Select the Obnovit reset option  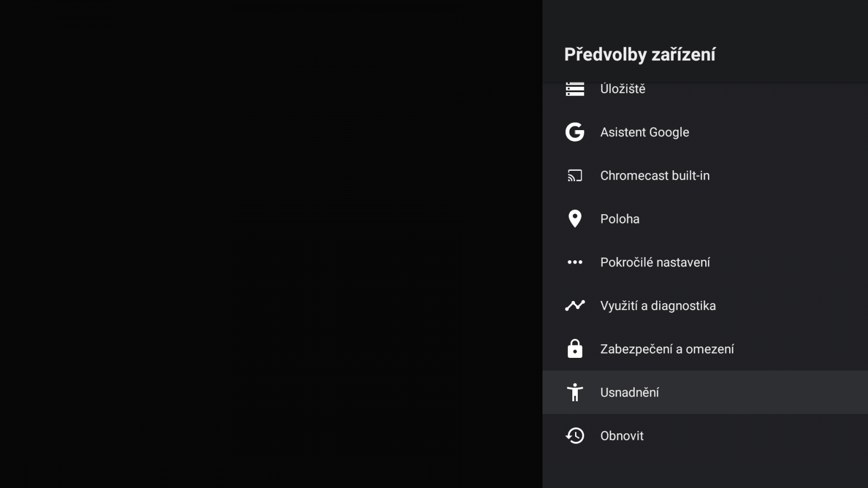[x=622, y=436]
